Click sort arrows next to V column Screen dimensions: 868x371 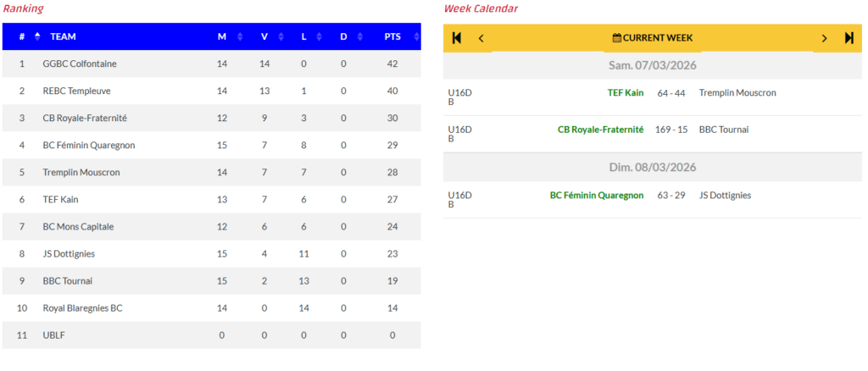(281, 36)
